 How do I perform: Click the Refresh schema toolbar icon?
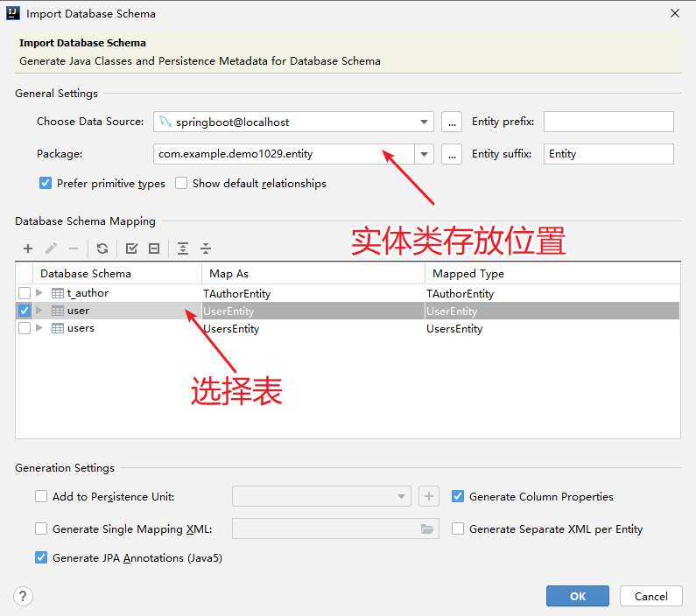tap(102, 248)
